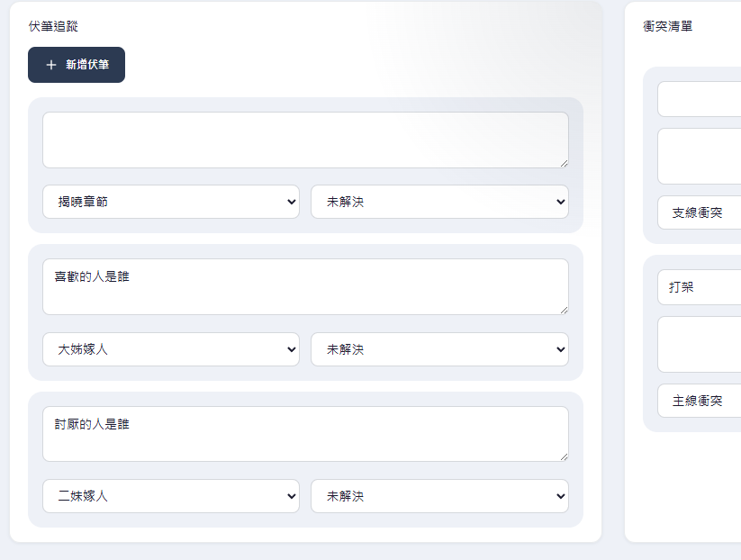741x560 pixels.
Task: Open the 支線衝突 conflict type dropdown
Action: (x=700, y=212)
